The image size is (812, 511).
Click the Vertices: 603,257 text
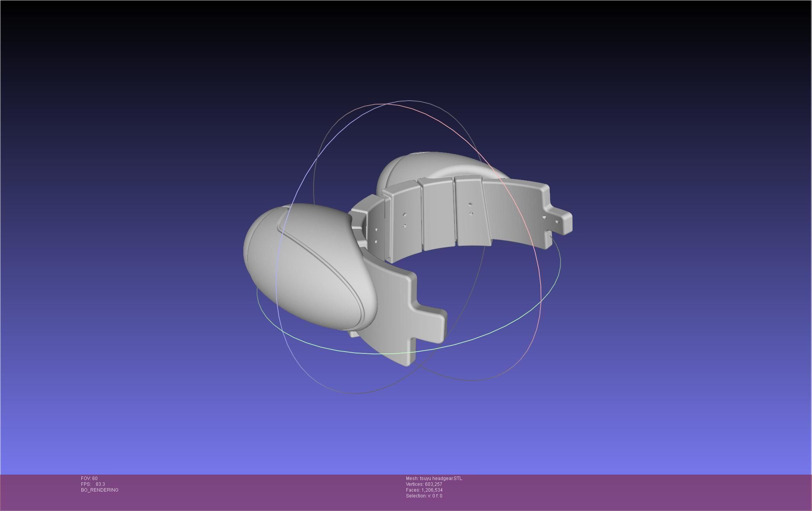(x=424, y=484)
